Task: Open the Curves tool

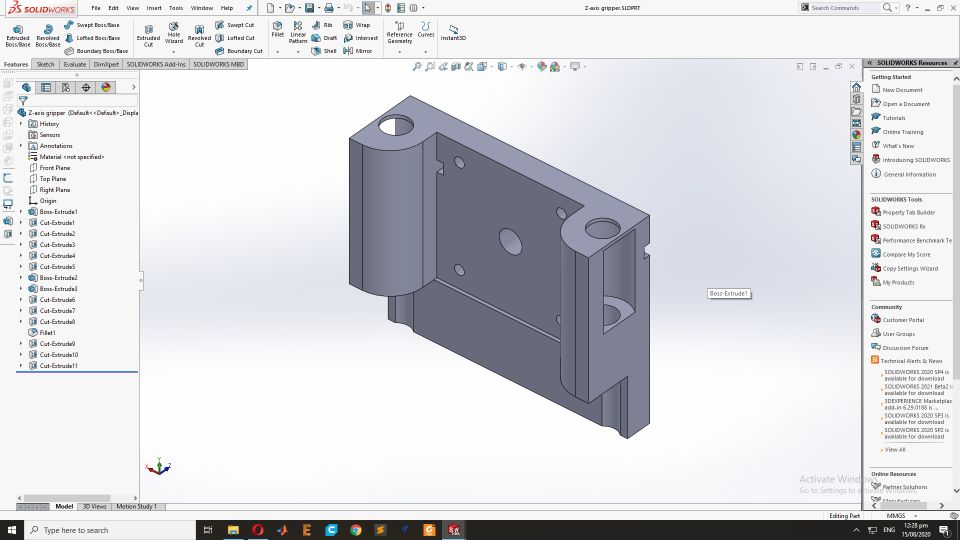Action: (426, 29)
